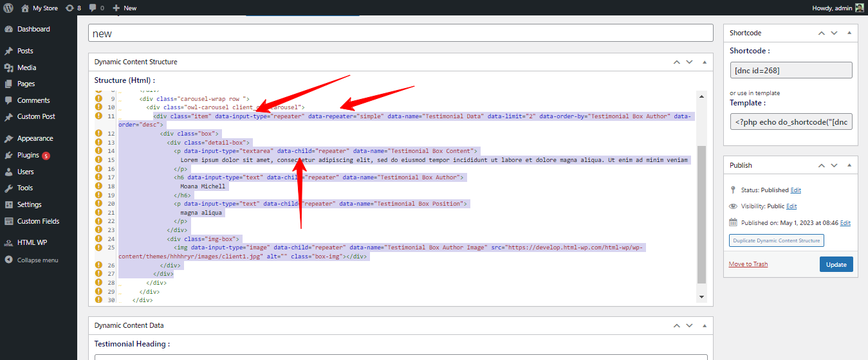Screen dimensions: 868x360
Task: Open the comments bubble in admin bar
Action: [97, 8]
